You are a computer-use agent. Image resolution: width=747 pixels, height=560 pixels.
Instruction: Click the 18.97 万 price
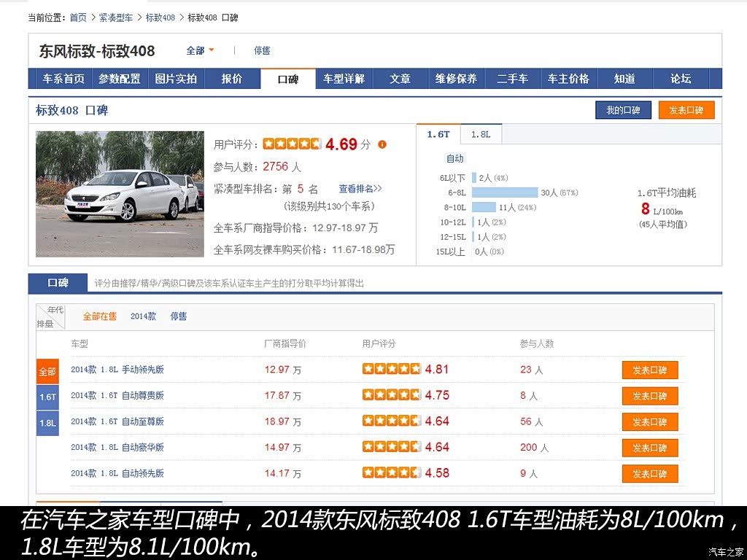283,421
